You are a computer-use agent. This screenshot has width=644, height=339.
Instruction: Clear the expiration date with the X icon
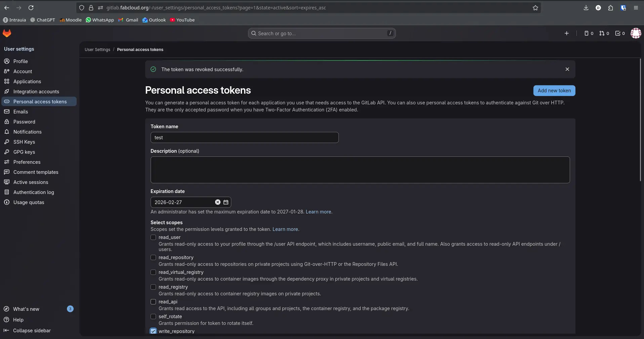coord(217,202)
